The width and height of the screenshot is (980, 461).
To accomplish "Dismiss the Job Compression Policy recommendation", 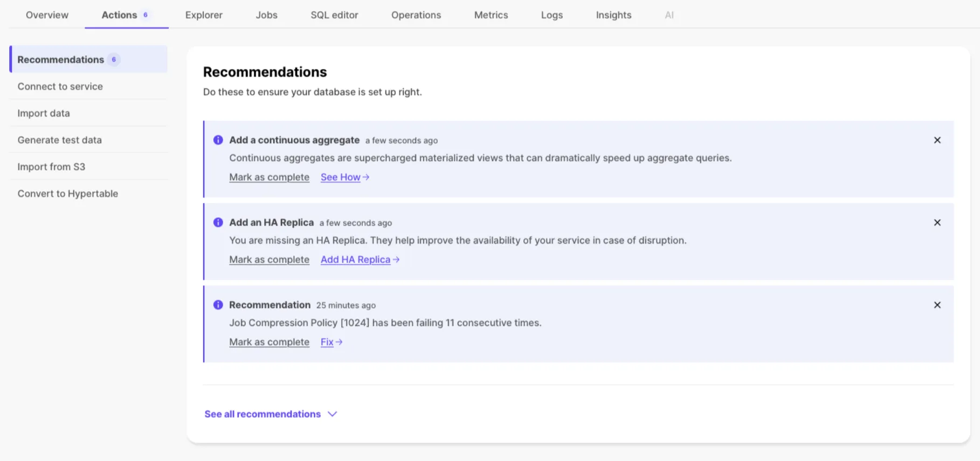I will tap(937, 305).
